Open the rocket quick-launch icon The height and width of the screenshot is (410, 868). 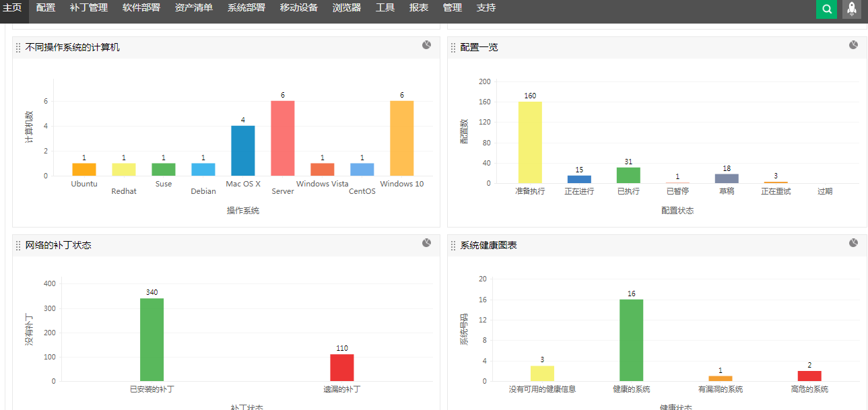click(852, 9)
